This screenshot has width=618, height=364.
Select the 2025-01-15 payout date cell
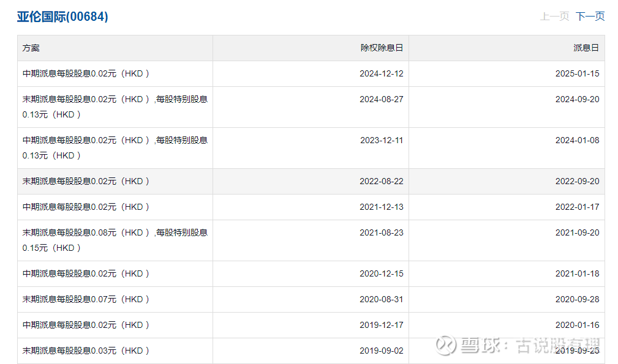[x=577, y=73]
